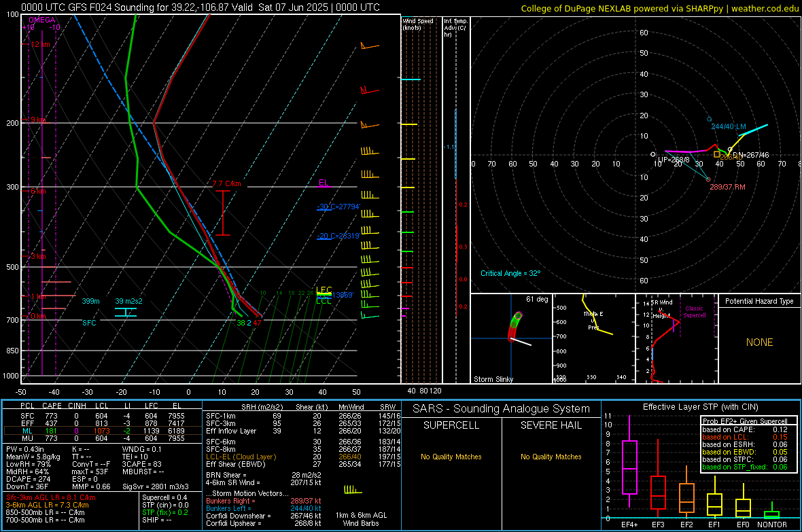Click the Potential Hazard Type header
Viewport: 802px width, 532px height.
(x=759, y=301)
